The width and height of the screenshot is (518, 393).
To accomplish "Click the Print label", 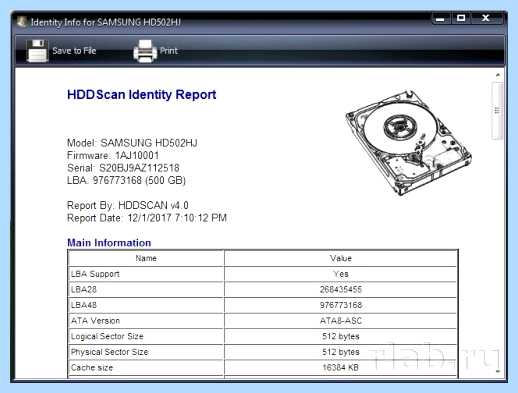I will click(x=169, y=51).
